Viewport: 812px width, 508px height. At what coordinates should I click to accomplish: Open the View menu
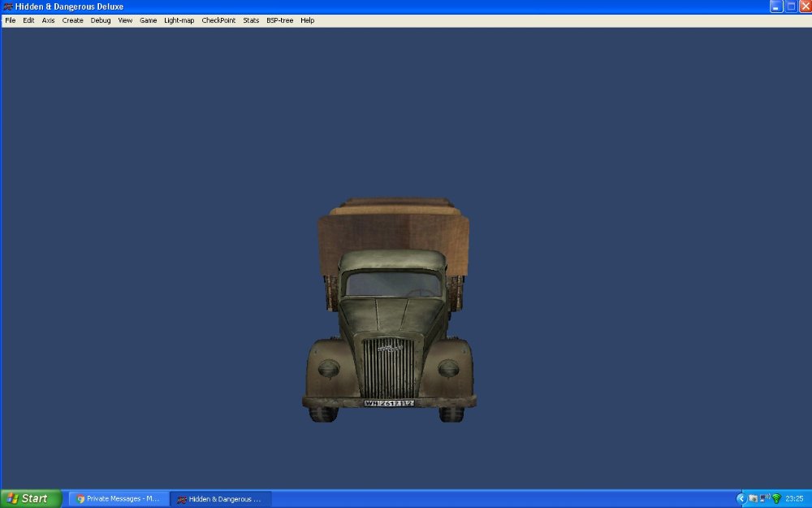pyautogui.click(x=125, y=20)
